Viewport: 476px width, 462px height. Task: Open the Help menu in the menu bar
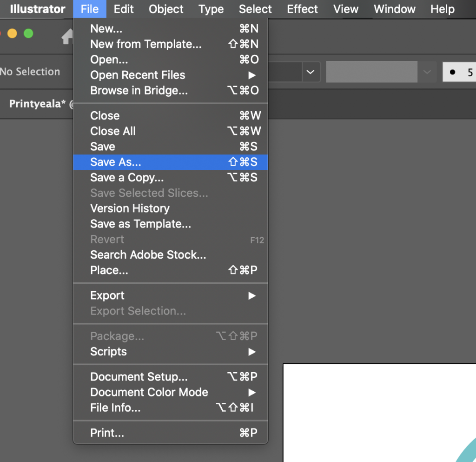(442, 9)
